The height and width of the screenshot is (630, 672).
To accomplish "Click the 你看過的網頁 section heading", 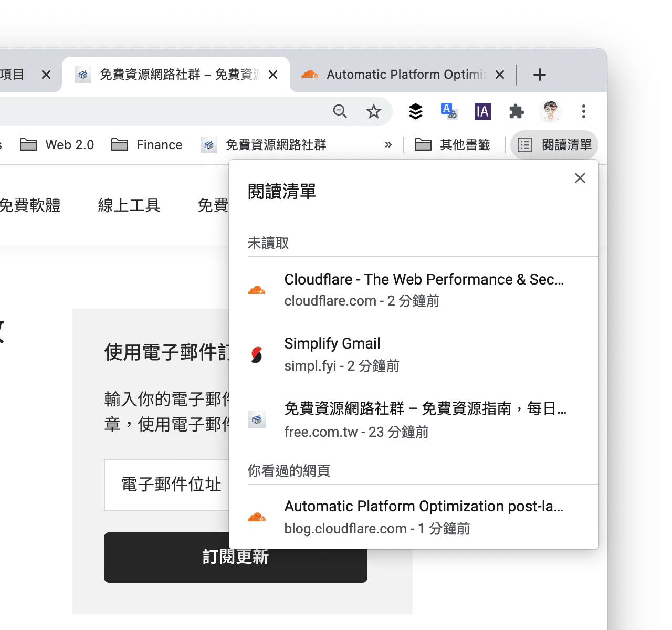I will coord(289,471).
